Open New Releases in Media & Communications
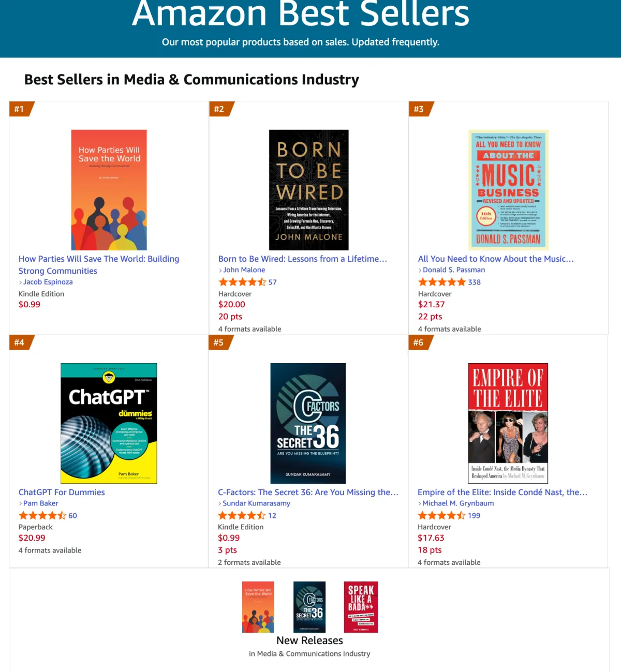 [309, 640]
